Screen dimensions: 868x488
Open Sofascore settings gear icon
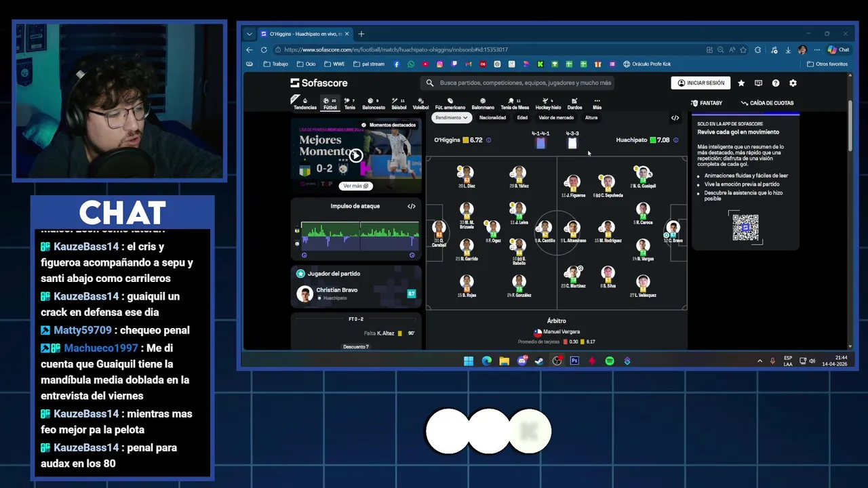[793, 83]
